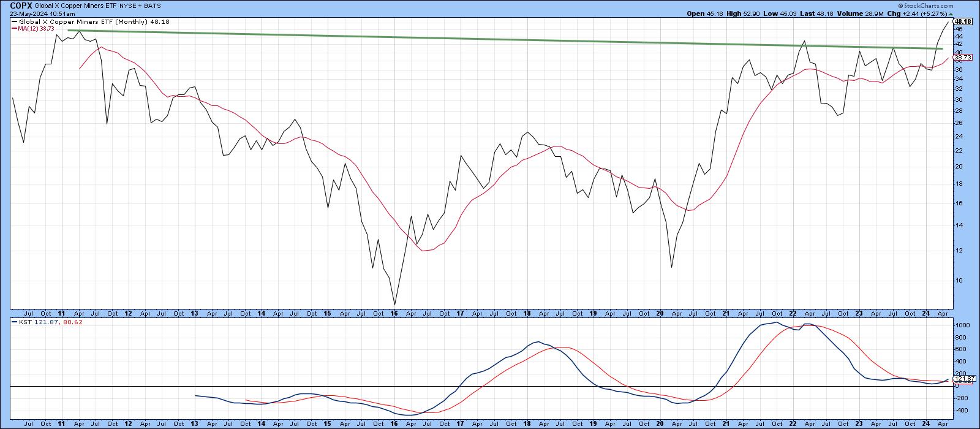Click the "400" KST axis label
Viewport: 980px width, 429px height.
[x=960, y=362]
